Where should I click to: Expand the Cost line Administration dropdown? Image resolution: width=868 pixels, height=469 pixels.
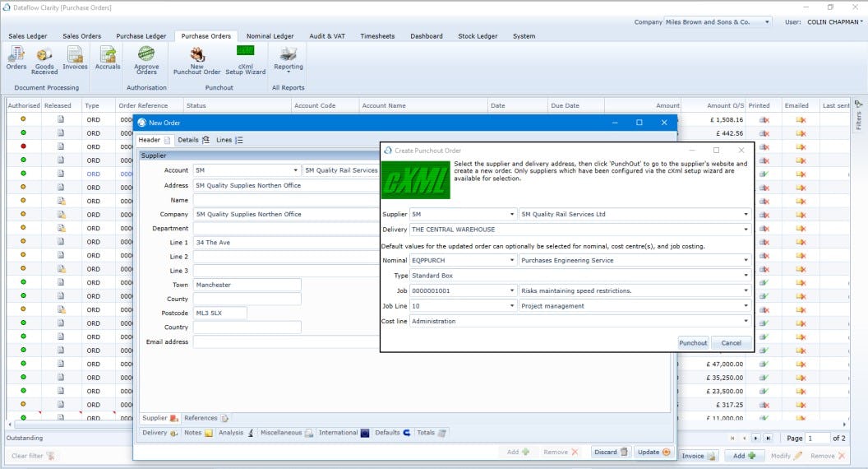(746, 320)
